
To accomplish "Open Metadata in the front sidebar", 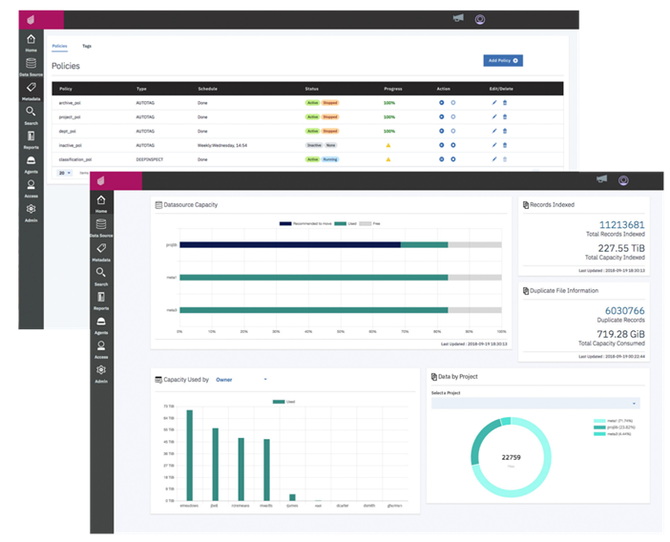I will [x=101, y=252].
